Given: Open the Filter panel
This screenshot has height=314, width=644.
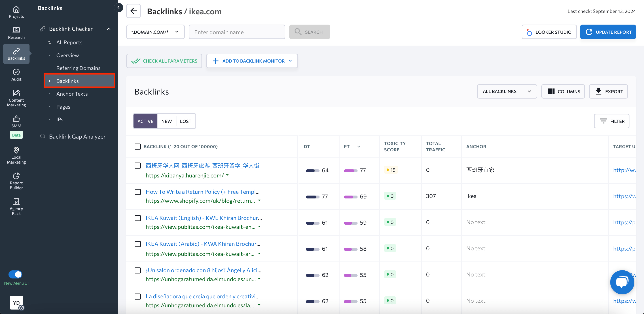Looking at the screenshot, I should tap(612, 121).
